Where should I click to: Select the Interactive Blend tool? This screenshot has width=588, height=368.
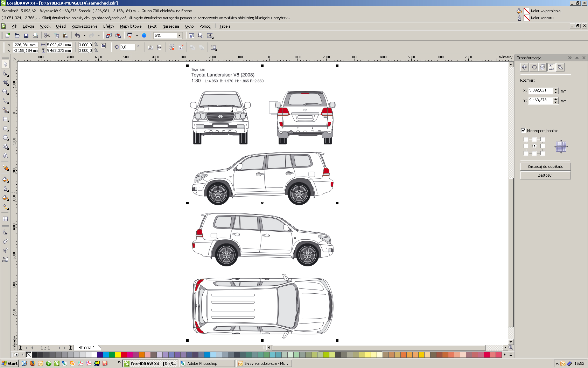(x=5, y=168)
